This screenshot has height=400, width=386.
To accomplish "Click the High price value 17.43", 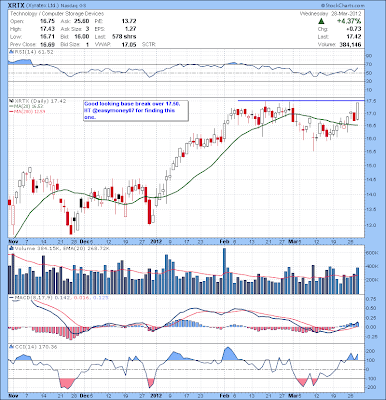I will pyautogui.click(x=48, y=29).
